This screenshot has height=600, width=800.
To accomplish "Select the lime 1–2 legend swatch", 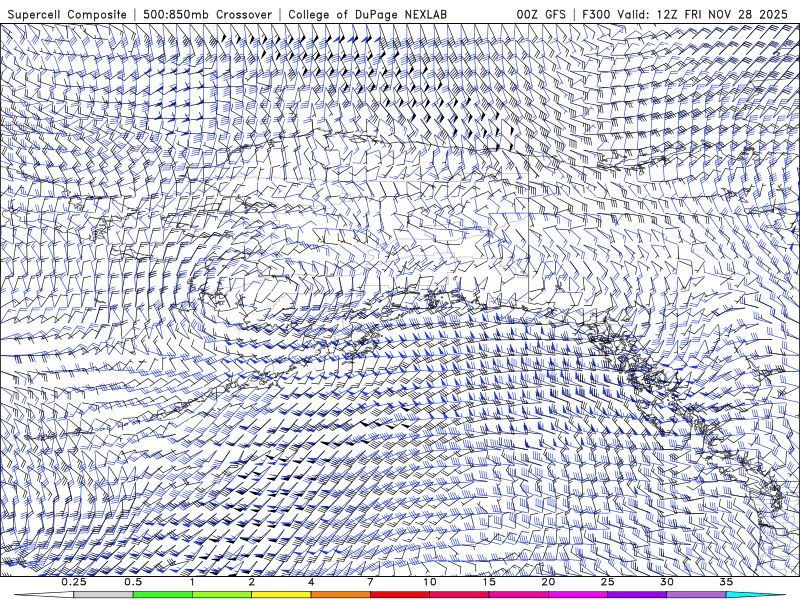I will click(x=222, y=595).
